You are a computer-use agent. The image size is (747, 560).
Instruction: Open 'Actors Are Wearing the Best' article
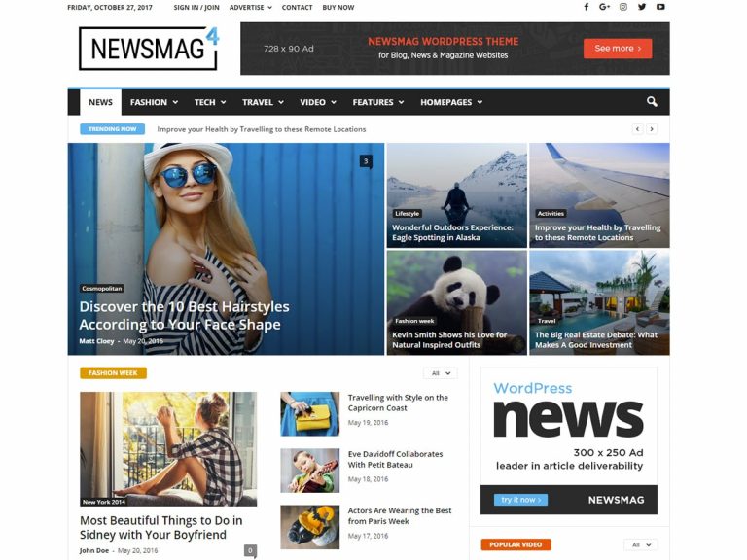click(399, 515)
